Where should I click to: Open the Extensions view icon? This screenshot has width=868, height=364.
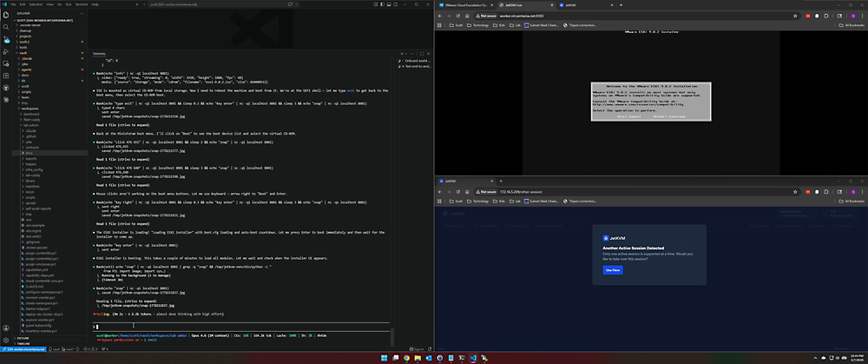pyautogui.click(x=6, y=76)
